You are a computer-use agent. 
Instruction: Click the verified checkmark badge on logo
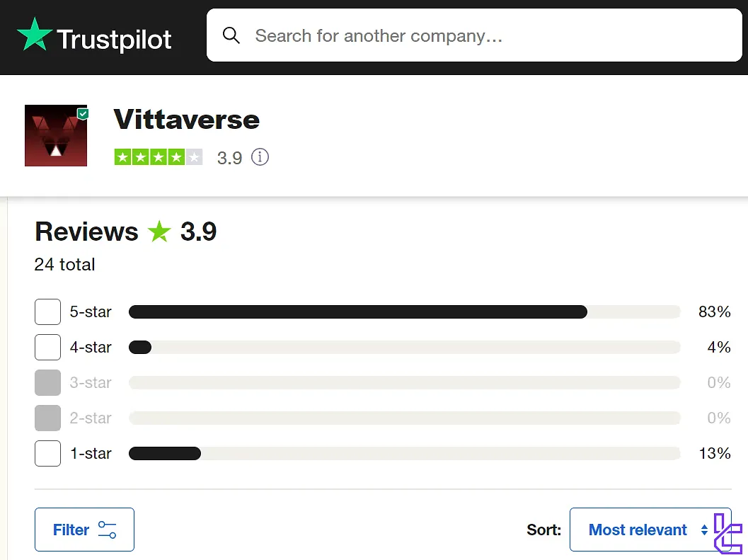click(x=83, y=113)
